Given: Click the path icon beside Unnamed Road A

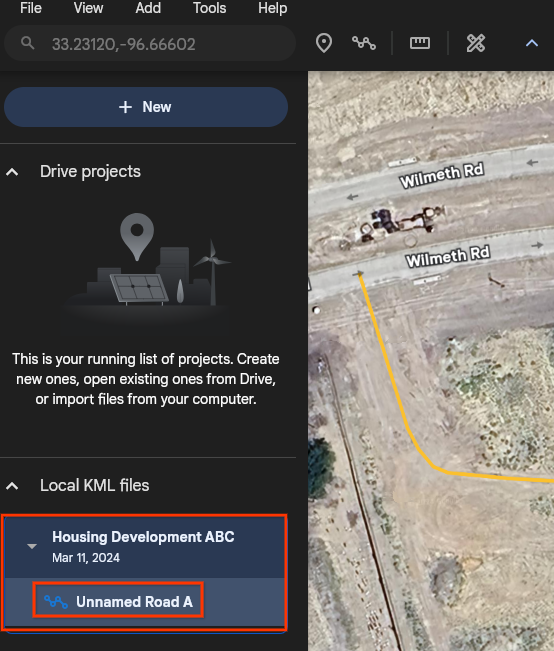Looking at the screenshot, I should (56, 602).
